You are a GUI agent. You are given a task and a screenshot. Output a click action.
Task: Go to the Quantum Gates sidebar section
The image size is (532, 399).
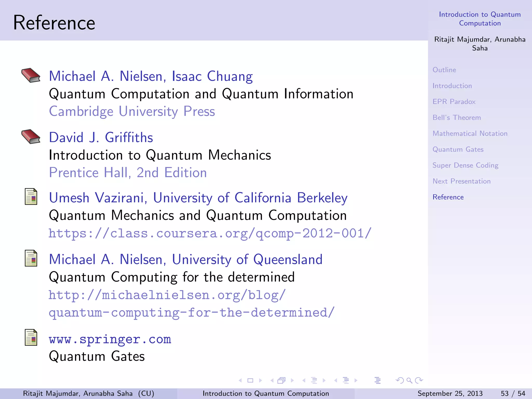458,149
